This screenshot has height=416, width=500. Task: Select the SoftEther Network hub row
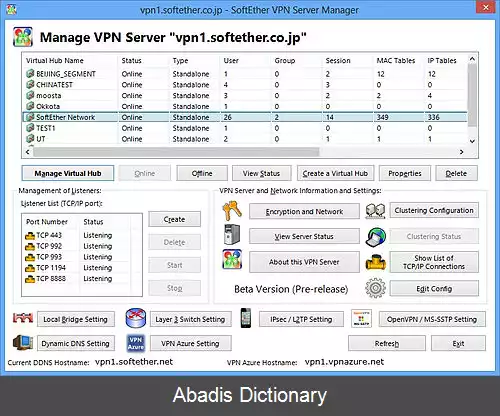(245, 117)
